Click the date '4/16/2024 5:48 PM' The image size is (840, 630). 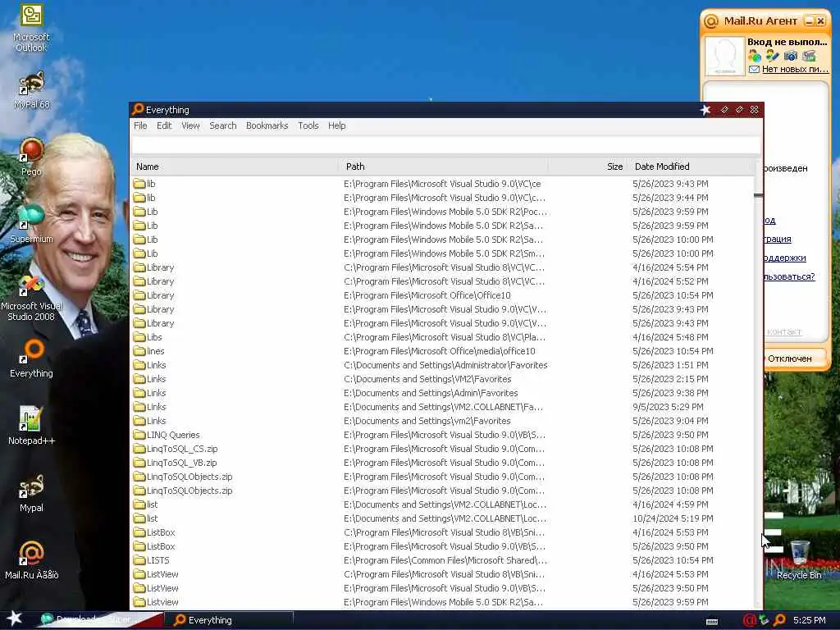(670, 337)
